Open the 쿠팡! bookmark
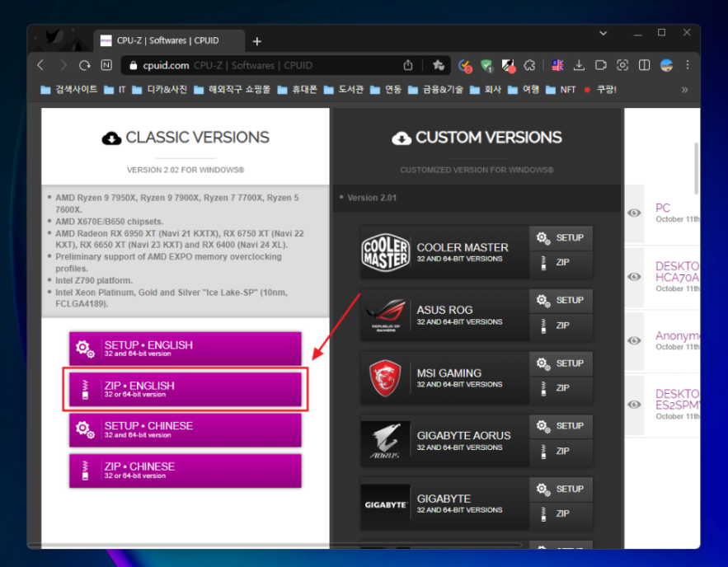The height and width of the screenshot is (567, 728). [x=600, y=90]
